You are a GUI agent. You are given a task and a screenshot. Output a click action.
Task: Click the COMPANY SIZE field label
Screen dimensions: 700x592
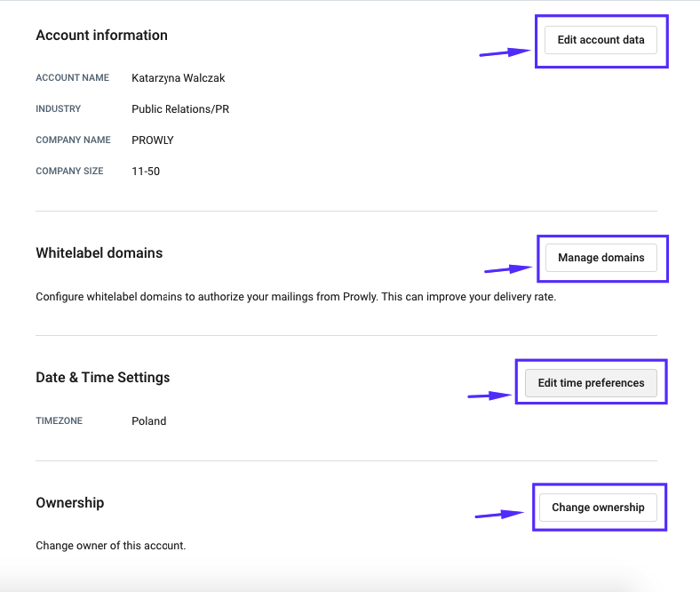coord(69,172)
